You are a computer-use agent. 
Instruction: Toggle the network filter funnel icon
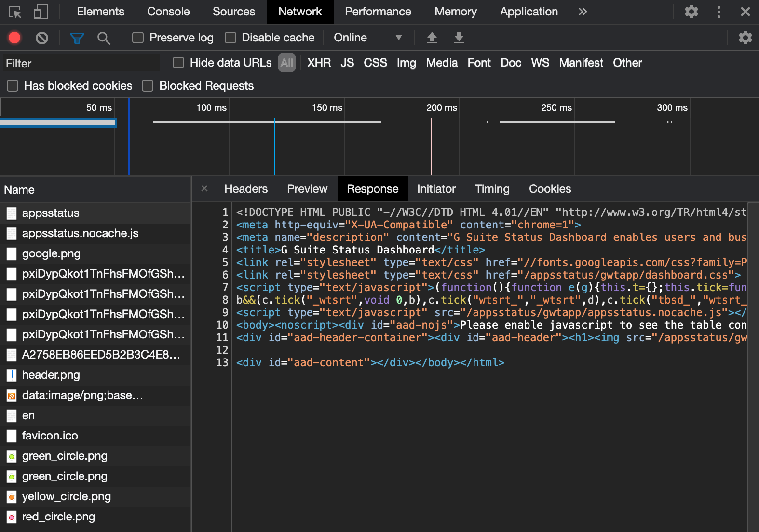(77, 38)
